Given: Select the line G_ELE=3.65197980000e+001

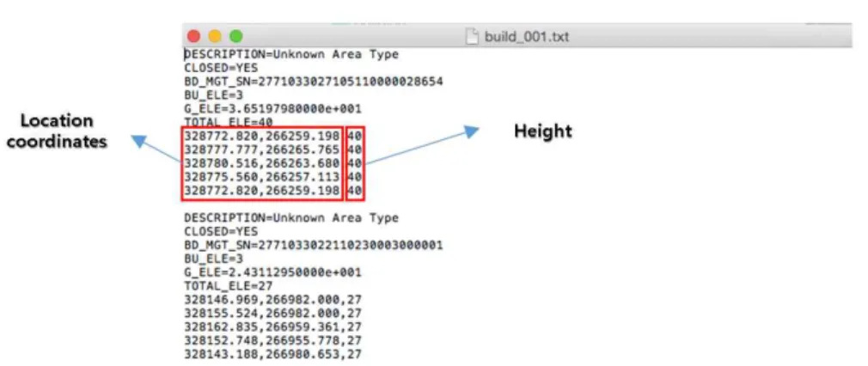Looking at the screenshot, I should (x=272, y=109).
